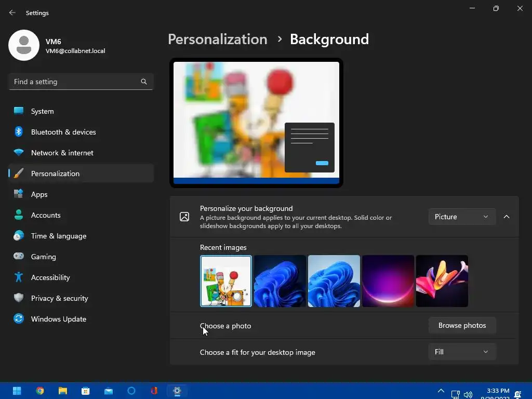Select the light blue bloom wallpaper
532x399 pixels.
point(334,281)
